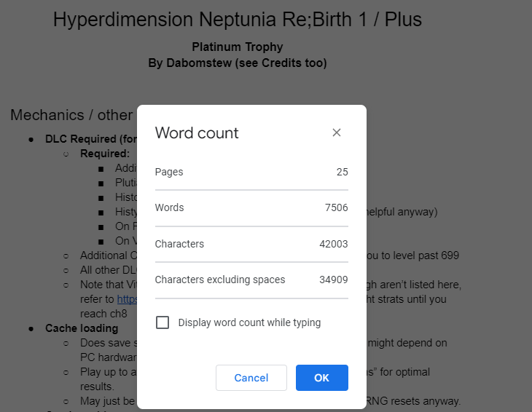
Task: Click the Pages label
Action: click(169, 172)
